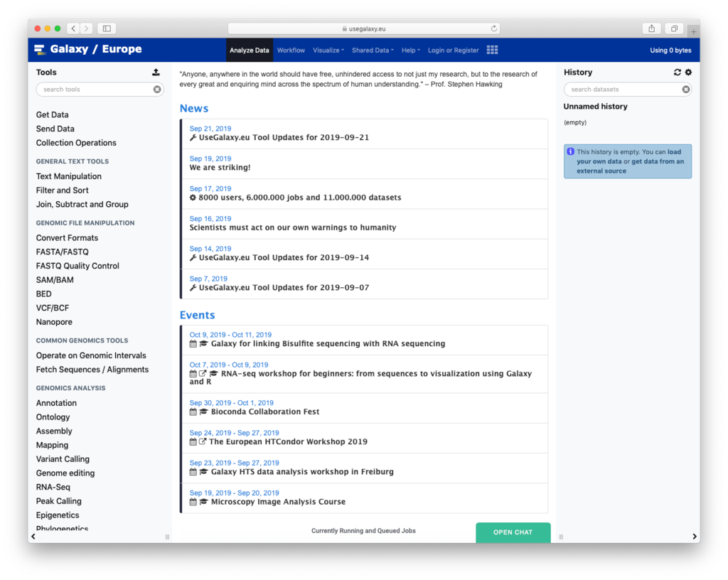Open the Nanopore tools section

point(54,322)
